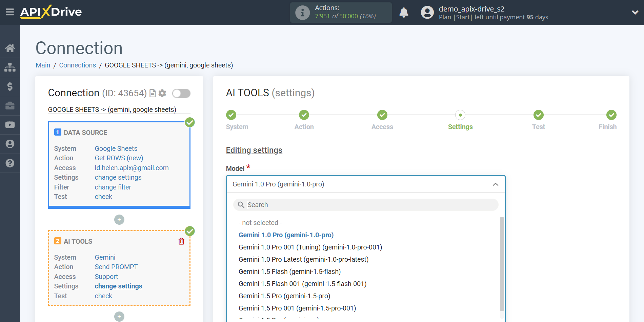644x322 pixels.
Task: Click the plus button below AI TOOLS
Action: tap(119, 317)
